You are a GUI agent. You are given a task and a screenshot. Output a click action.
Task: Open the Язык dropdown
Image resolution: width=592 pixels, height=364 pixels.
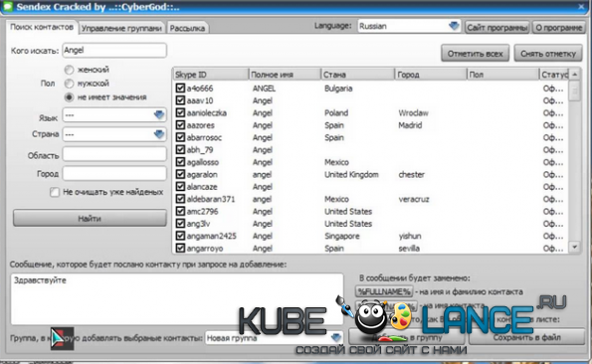click(114, 115)
